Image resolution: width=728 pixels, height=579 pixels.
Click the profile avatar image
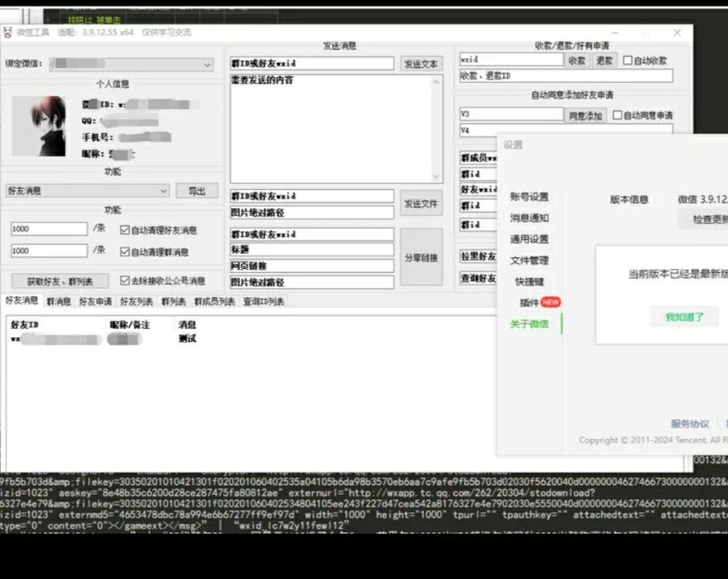pyautogui.click(x=39, y=126)
